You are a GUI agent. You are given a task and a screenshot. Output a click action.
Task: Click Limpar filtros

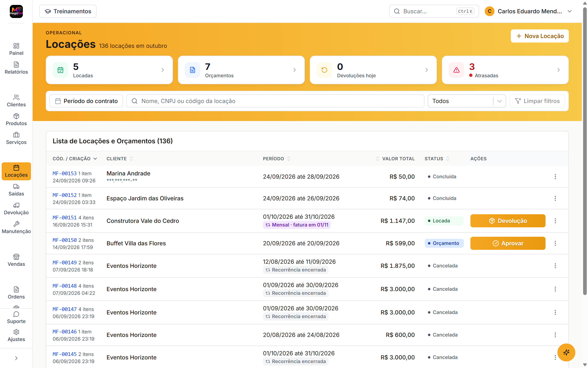537,101
